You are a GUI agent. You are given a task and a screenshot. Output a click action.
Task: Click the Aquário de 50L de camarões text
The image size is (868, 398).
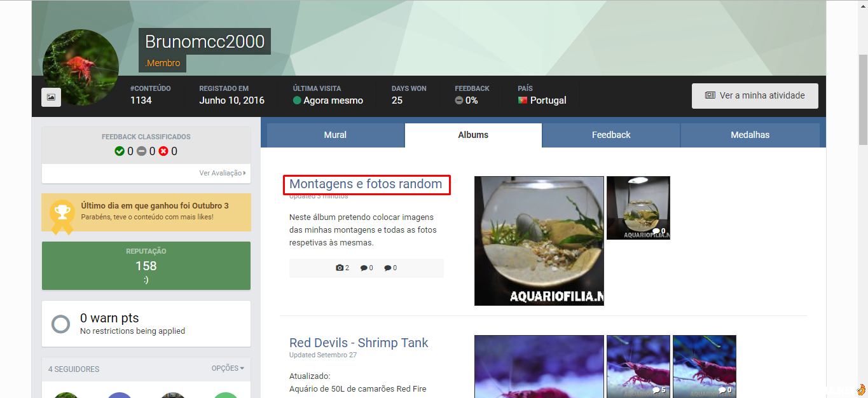[x=357, y=389]
